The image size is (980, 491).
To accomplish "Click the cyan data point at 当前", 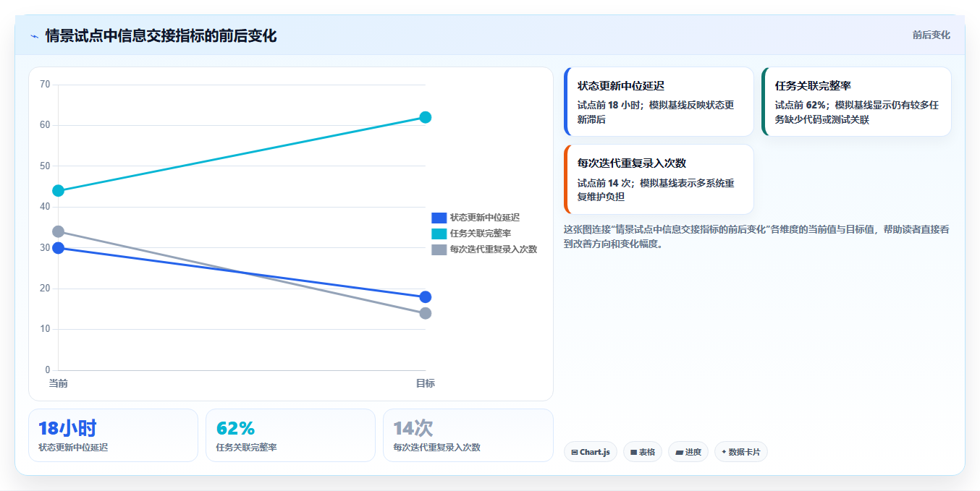I will pos(59,191).
